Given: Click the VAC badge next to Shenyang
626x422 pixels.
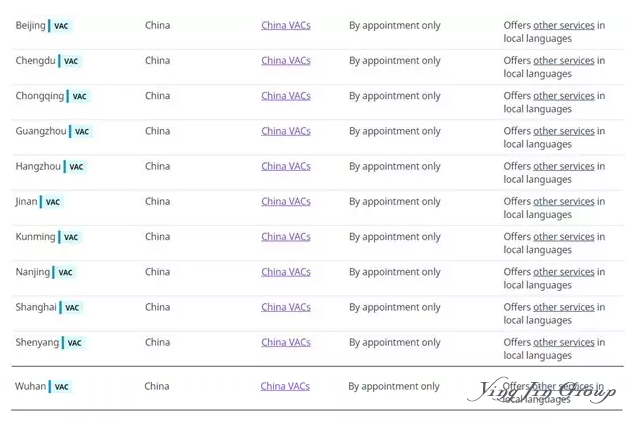Looking at the screenshot, I should click(74, 343).
